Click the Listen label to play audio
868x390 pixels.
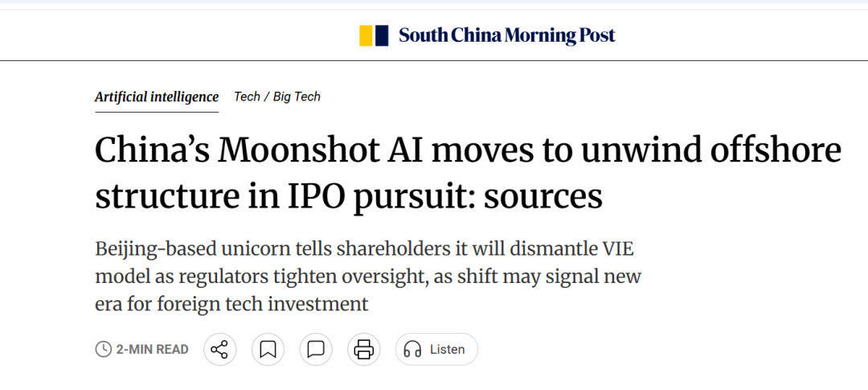point(448,350)
